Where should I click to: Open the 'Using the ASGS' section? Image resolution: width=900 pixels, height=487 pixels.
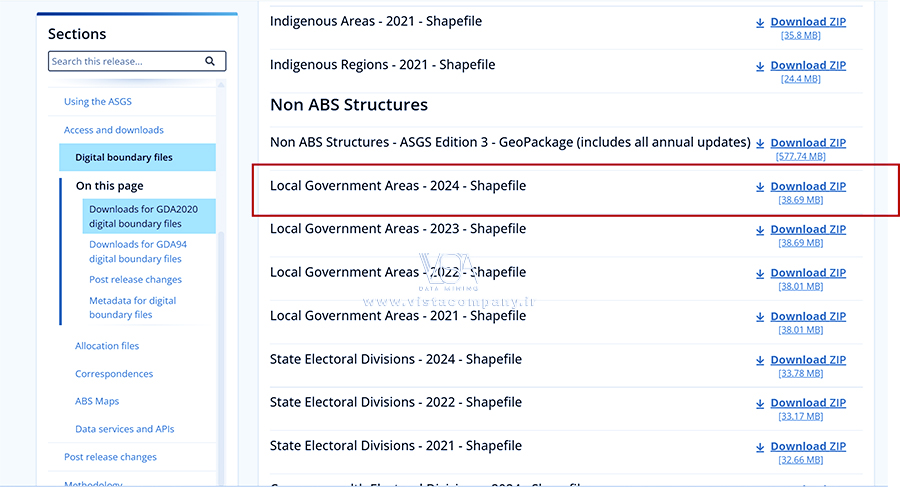click(x=98, y=102)
